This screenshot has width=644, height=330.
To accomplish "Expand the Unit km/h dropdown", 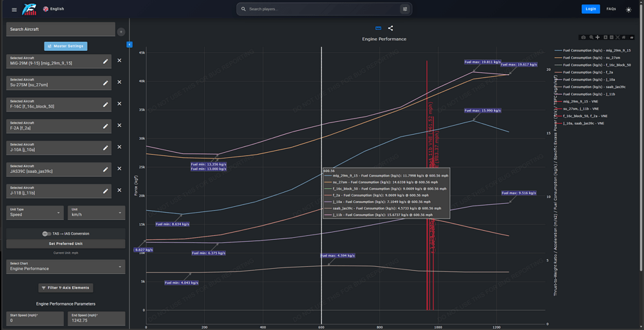I will point(96,212).
